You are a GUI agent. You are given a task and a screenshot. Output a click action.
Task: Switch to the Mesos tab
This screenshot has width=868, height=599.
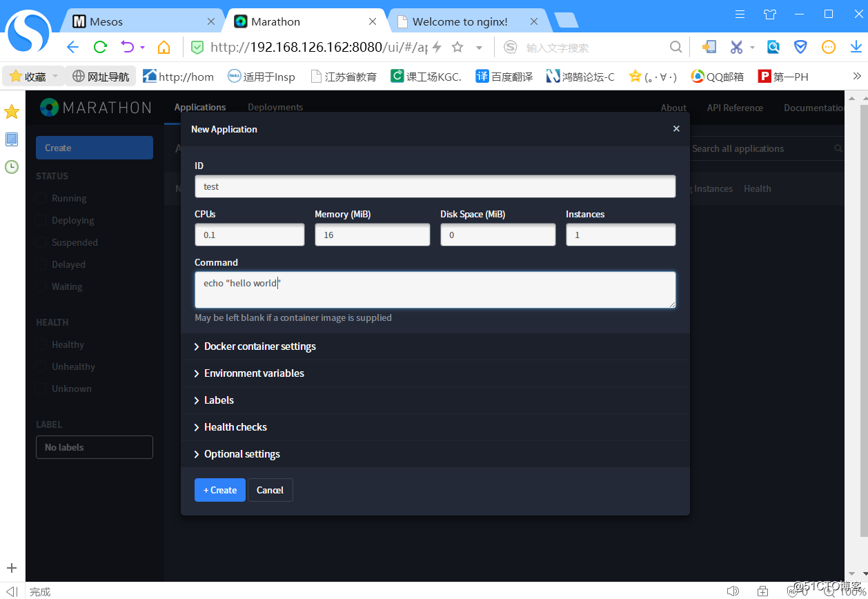[x=141, y=21]
